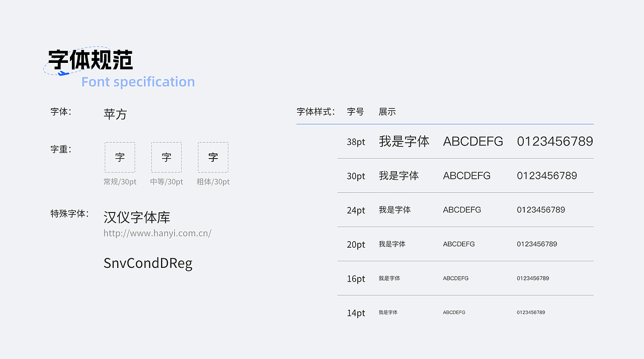Click 我是字体 in the 30pt row
The height and width of the screenshot is (359, 644).
click(x=399, y=176)
